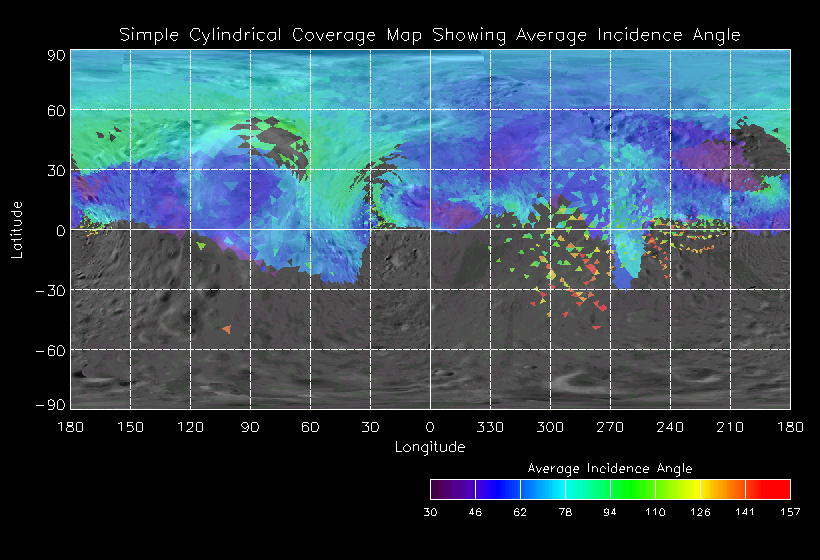The width and height of the screenshot is (820, 560).
Task: Click the 'Longitude' axis label
Action: pos(430,447)
